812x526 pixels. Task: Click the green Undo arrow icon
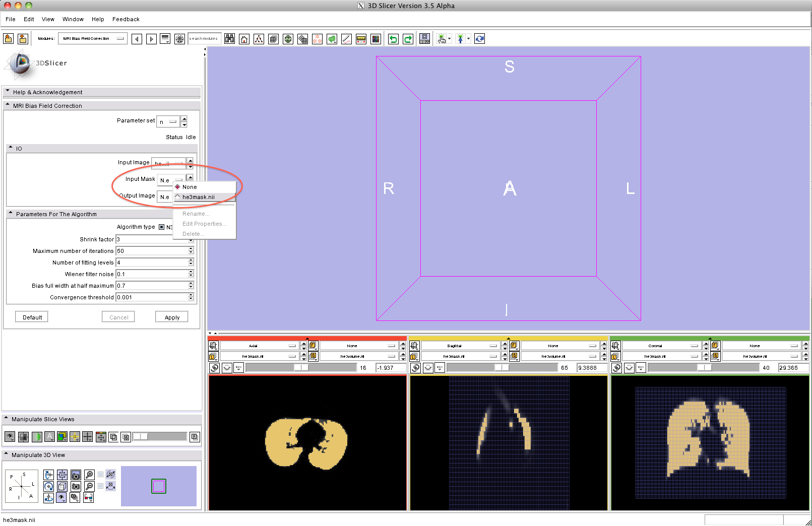pyautogui.click(x=393, y=39)
